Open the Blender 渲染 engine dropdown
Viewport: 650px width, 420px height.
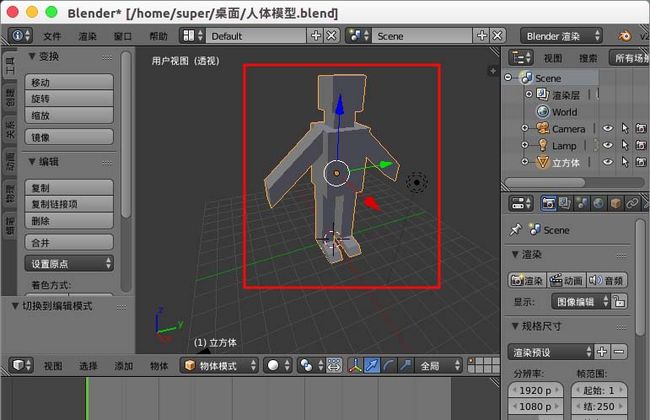(561, 36)
